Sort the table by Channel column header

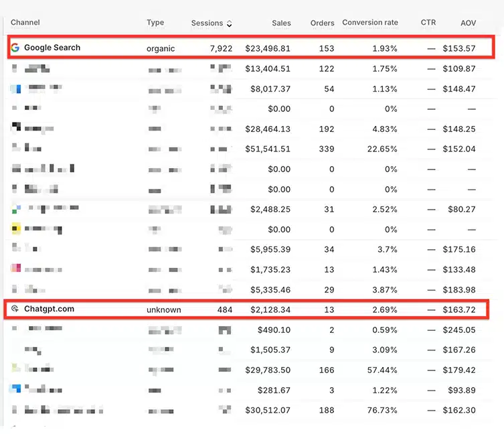(x=25, y=23)
